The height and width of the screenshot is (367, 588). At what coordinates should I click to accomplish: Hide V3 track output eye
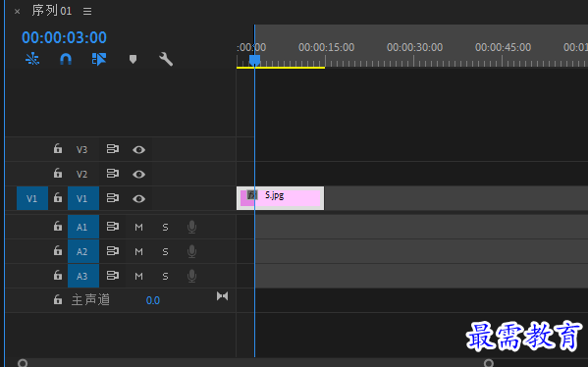(138, 150)
